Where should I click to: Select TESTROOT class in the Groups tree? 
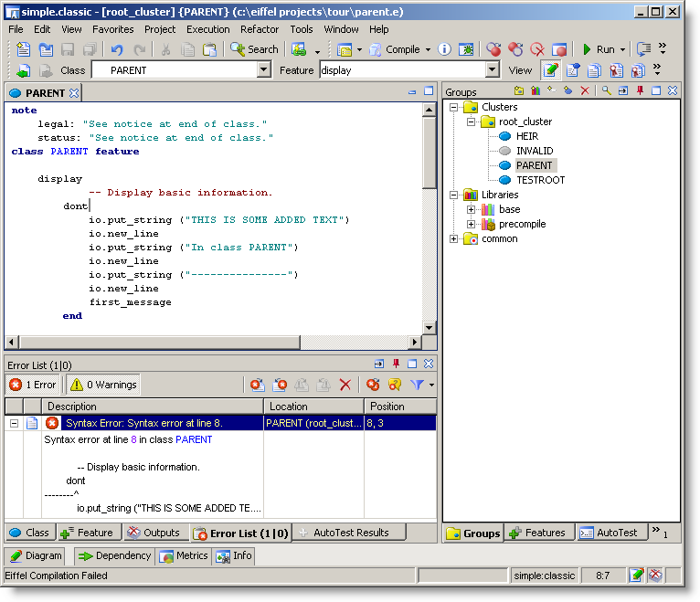tap(540, 180)
